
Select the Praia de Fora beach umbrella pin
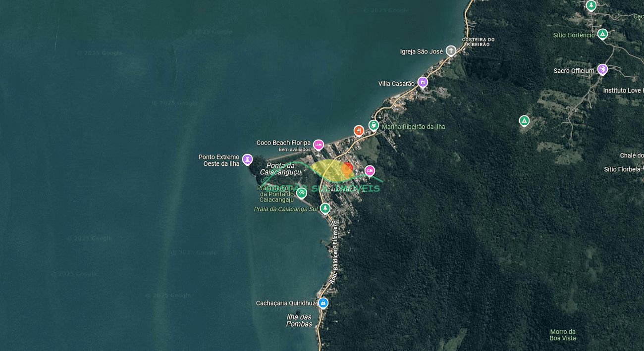[x=301, y=193]
